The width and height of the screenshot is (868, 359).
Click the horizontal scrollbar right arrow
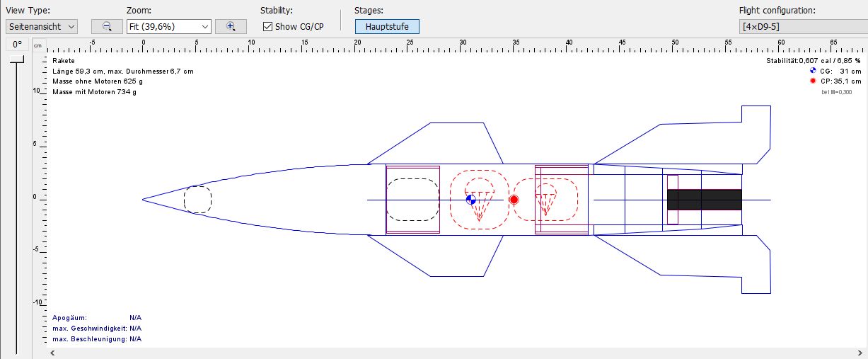[855, 353]
